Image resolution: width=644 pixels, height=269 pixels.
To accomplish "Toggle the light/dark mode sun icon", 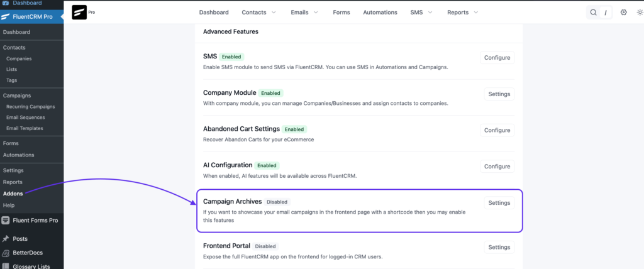I will pyautogui.click(x=640, y=13).
